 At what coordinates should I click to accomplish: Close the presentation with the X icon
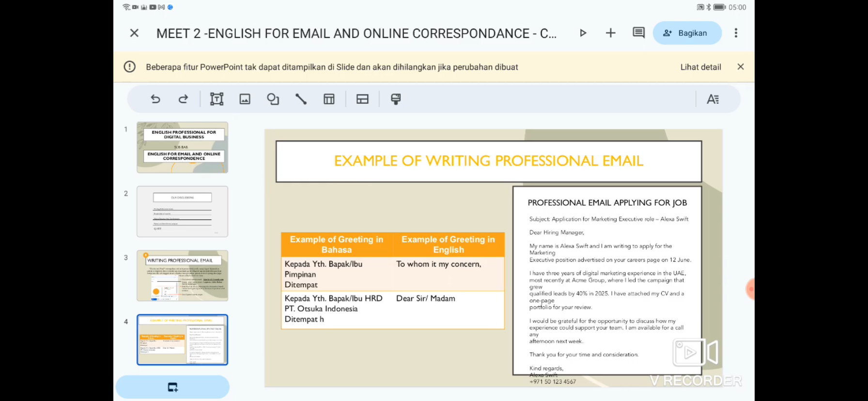click(134, 33)
